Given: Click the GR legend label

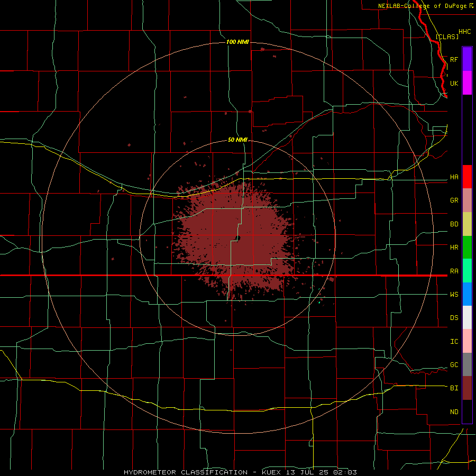Looking at the screenshot, I should (x=454, y=200).
